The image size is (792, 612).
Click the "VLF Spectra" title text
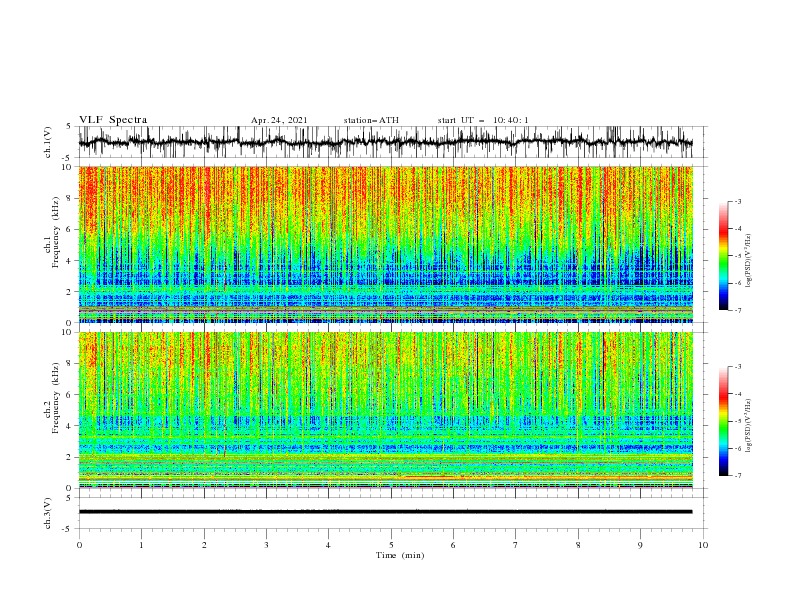(113, 120)
